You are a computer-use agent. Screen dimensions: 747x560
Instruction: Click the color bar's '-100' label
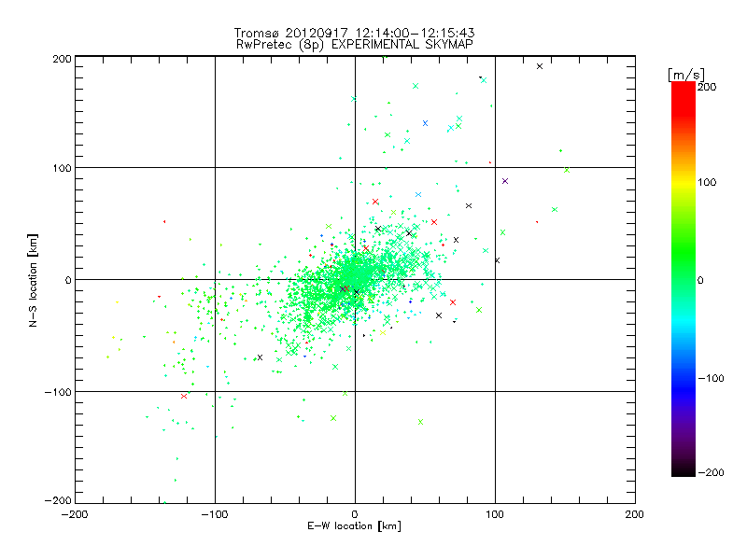(711, 378)
